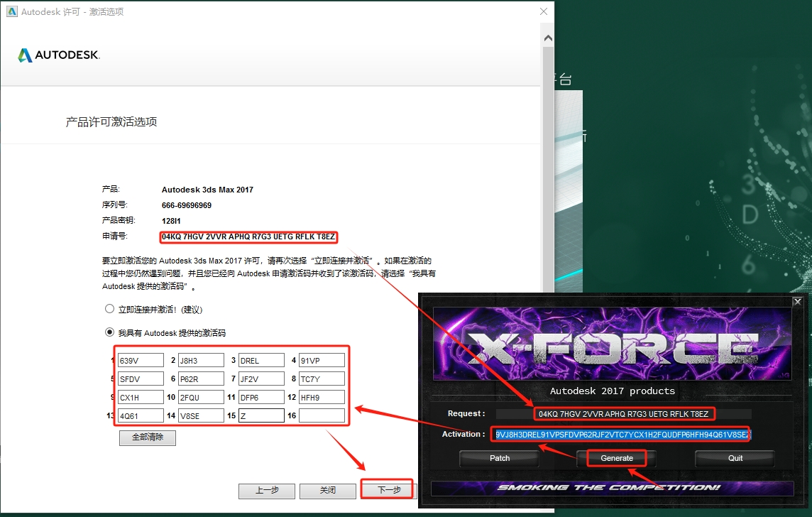812x517 pixels.
Task: Click the highlighted Activation text field
Action: [x=622, y=434]
